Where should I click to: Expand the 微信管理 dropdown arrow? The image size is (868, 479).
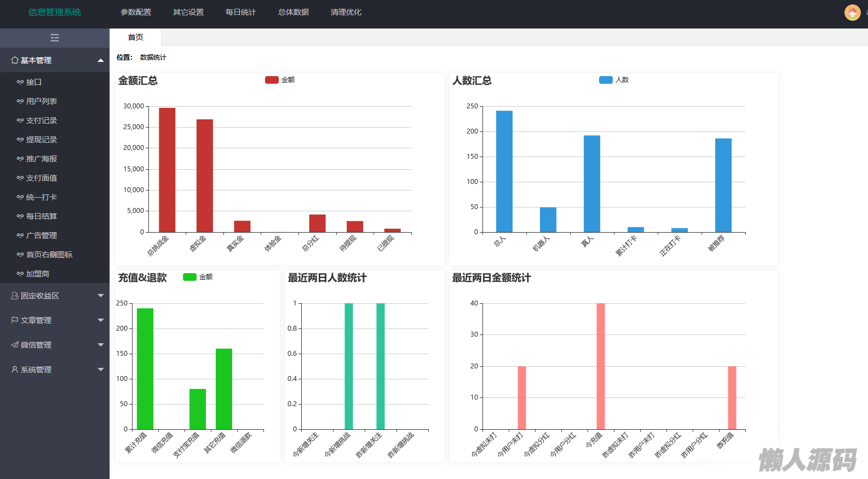pos(101,345)
